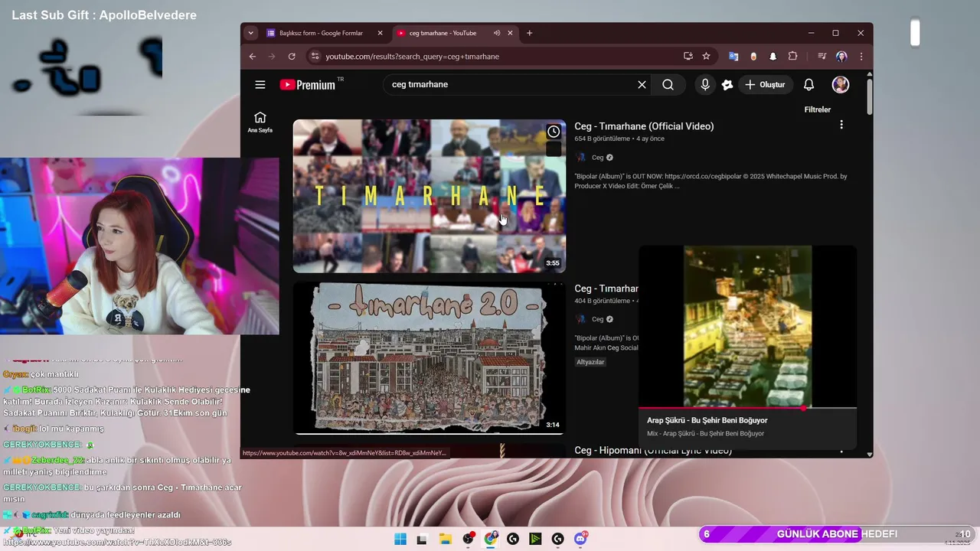Image resolution: width=980 pixels, height=551 pixels.
Task: Clear the search box with the X icon
Action: coord(642,85)
